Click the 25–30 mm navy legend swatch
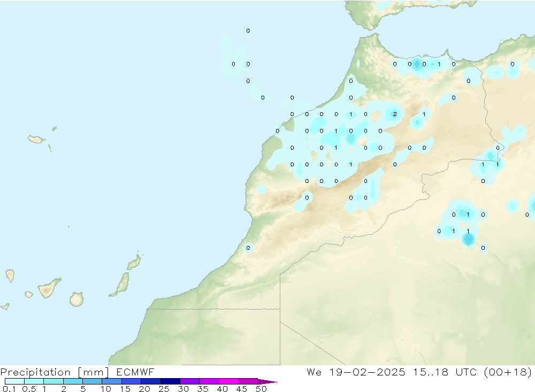This screenshot has width=535, height=392. coord(170,381)
